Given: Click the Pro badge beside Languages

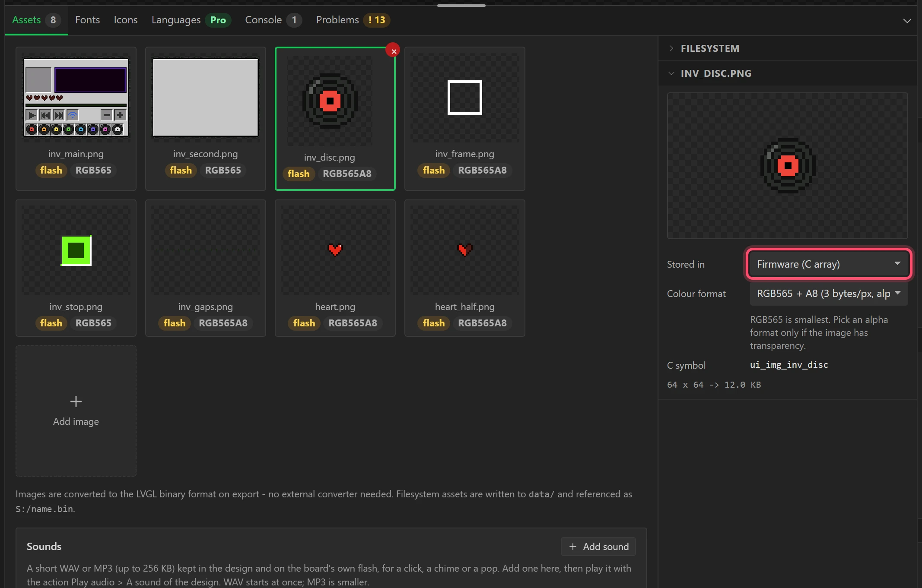Looking at the screenshot, I should click(218, 20).
